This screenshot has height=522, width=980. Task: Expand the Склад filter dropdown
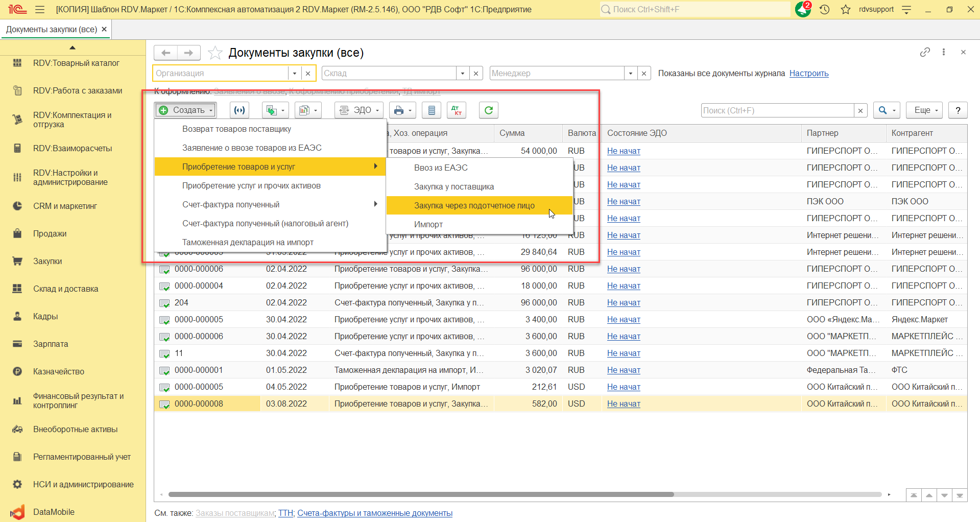click(x=463, y=74)
